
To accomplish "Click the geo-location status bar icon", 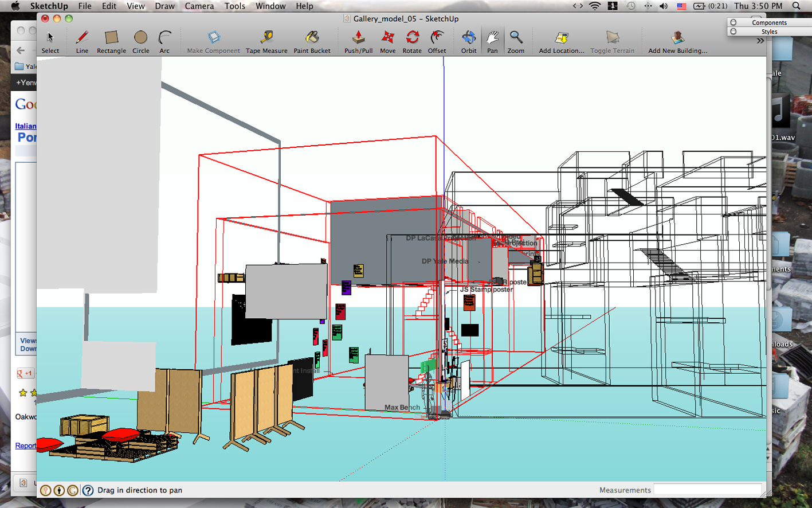I will click(x=46, y=490).
